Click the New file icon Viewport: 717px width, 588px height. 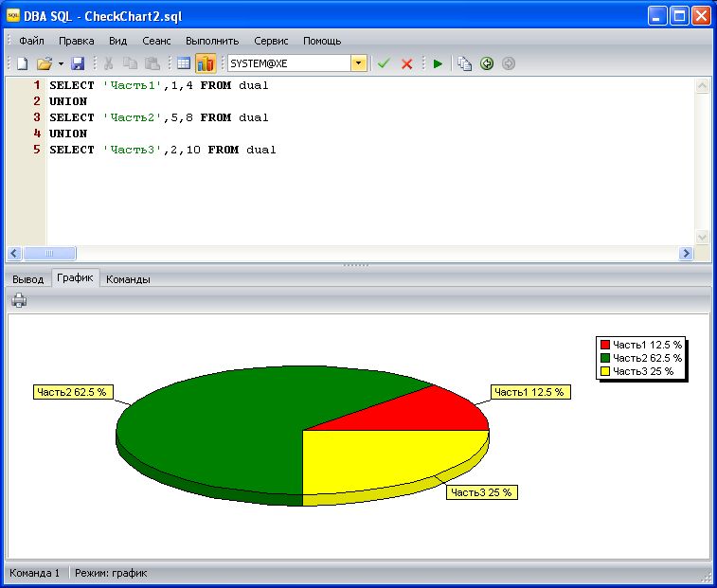[22, 63]
